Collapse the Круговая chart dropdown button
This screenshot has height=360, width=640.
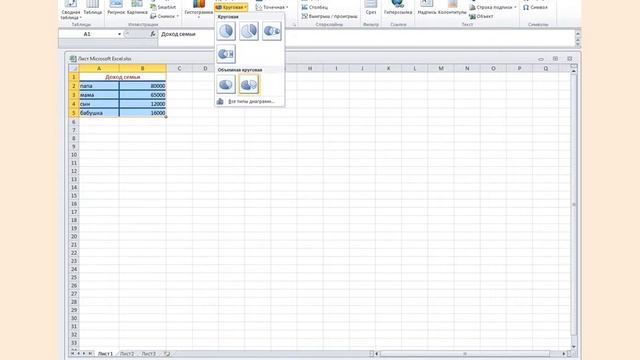point(231,7)
